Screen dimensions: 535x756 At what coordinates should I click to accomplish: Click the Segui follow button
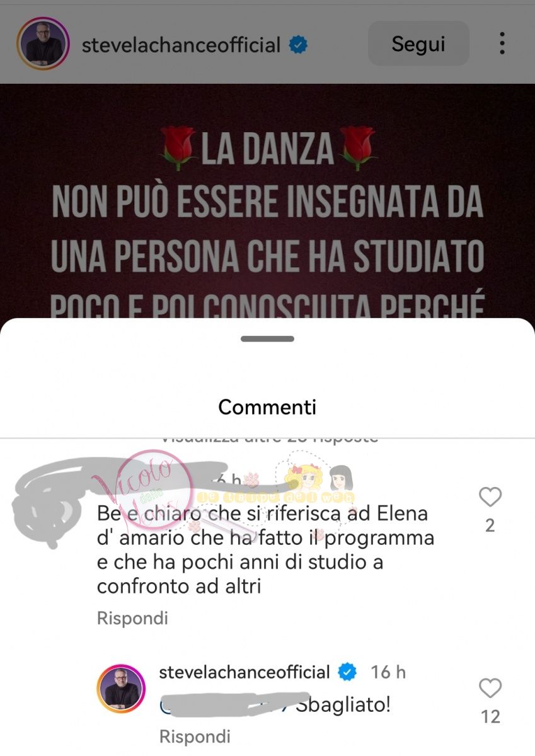coord(418,44)
